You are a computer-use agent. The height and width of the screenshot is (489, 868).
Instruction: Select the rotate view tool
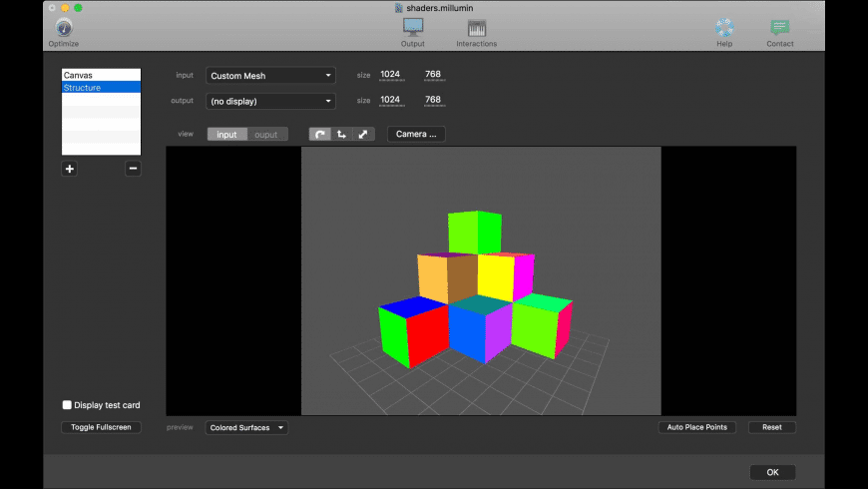pyautogui.click(x=320, y=134)
